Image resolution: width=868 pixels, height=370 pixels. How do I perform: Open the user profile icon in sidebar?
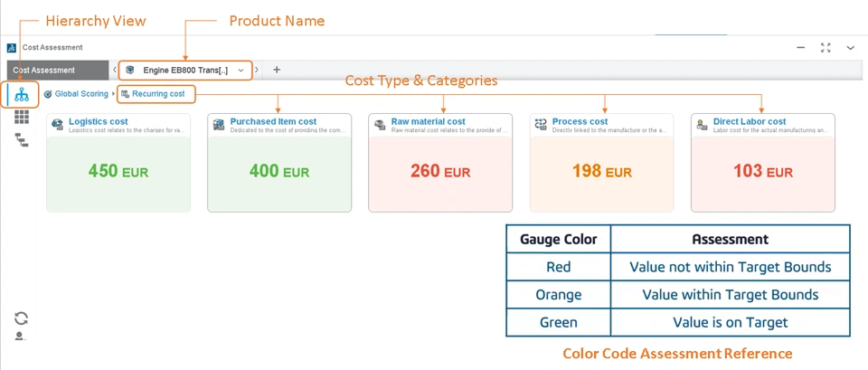click(21, 336)
